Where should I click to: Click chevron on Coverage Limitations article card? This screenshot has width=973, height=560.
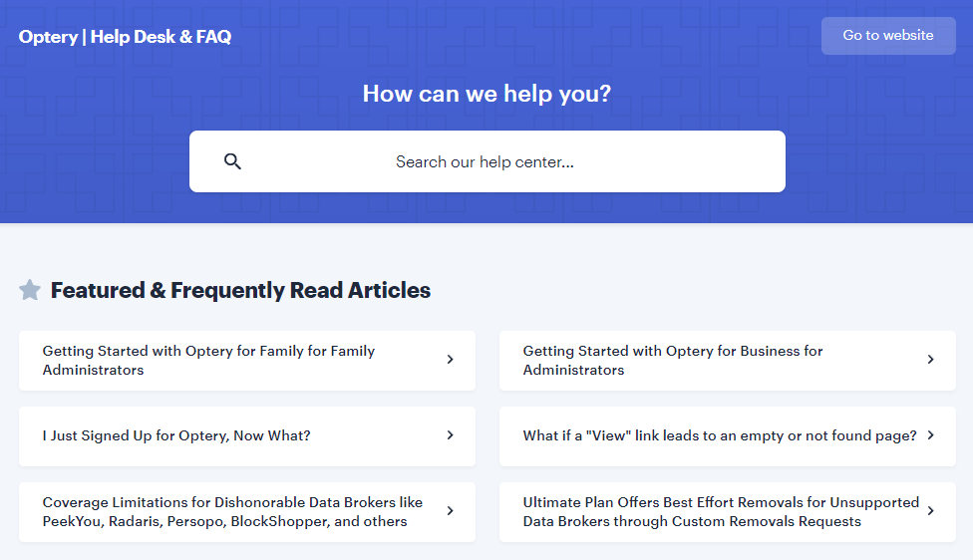pos(451,511)
